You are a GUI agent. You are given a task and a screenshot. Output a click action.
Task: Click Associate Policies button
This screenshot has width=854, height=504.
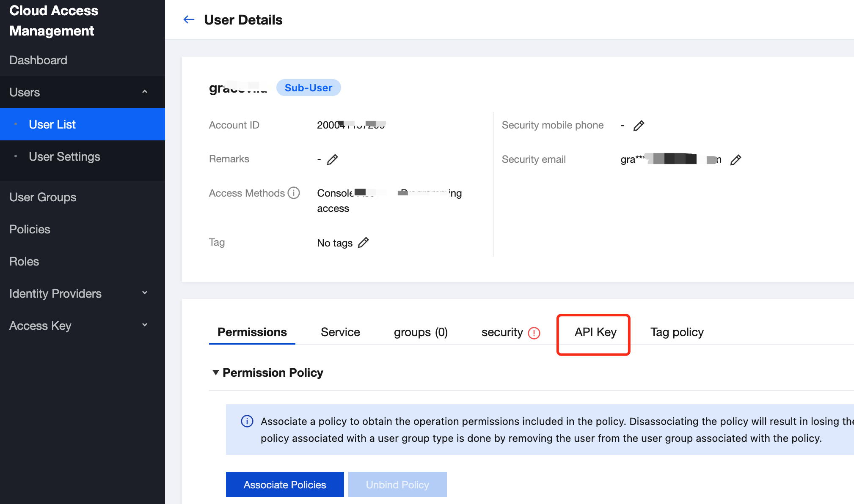click(x=285, y=485)
